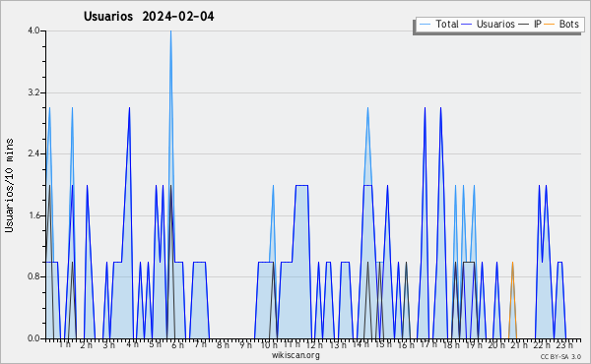
Task: Click the y-axis value 4.0
Action: [x=33, y=30]
